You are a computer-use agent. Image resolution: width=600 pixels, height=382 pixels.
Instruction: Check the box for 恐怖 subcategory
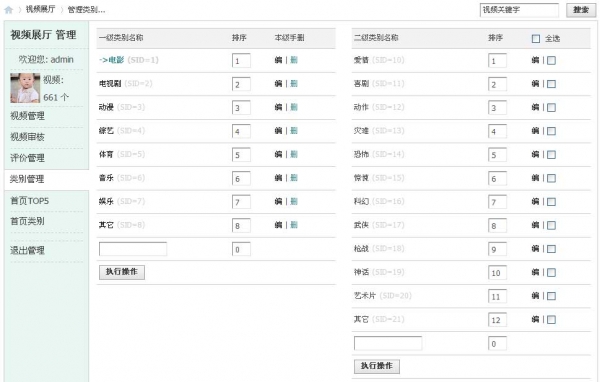551,155
